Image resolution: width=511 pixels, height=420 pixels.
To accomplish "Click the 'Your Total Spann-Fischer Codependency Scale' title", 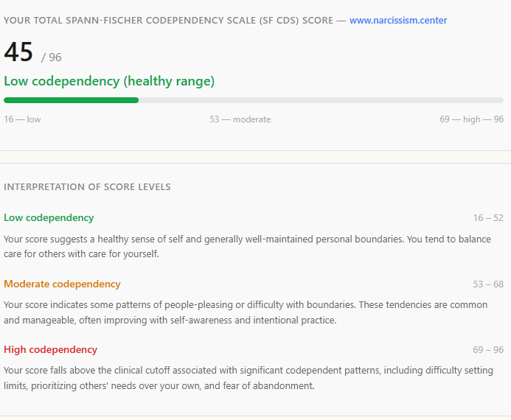I will click(168, 20).
